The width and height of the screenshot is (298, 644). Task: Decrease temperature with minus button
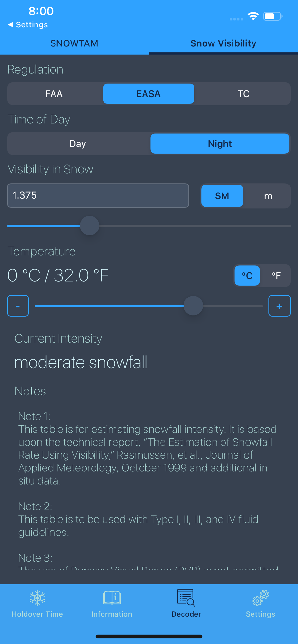pos(18,306)
